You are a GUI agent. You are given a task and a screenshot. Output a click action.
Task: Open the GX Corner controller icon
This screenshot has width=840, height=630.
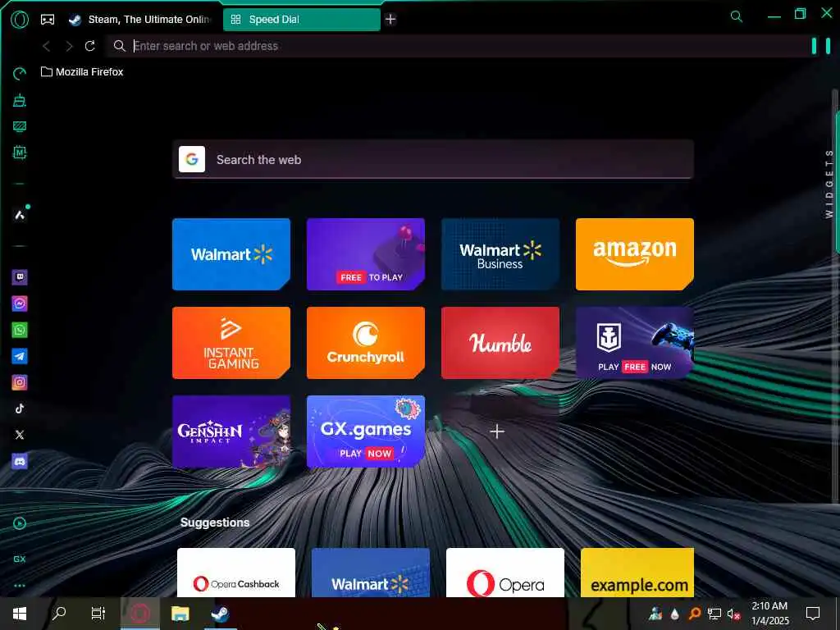pos(48,20)
